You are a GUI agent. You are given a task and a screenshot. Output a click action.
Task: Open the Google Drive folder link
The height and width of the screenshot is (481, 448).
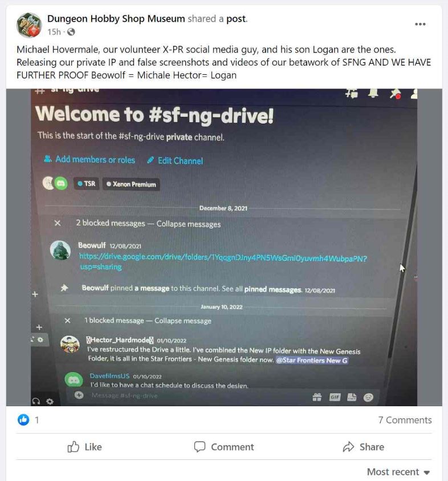223,262
